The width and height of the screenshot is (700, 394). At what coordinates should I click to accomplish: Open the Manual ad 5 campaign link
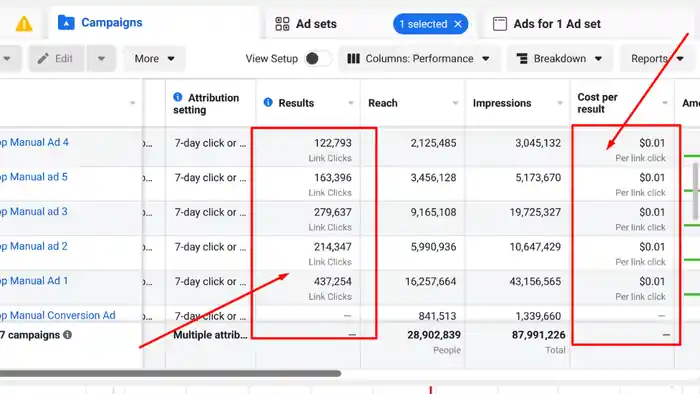[34, 177]
